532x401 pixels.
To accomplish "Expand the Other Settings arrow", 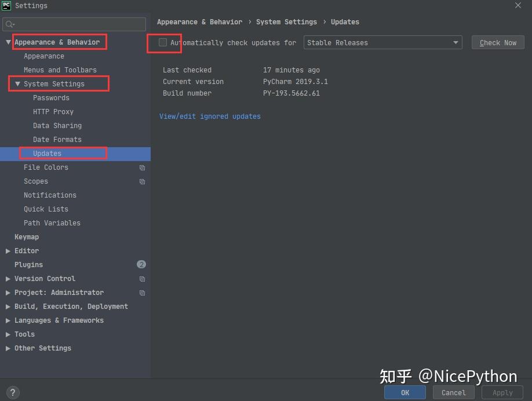I will click(x=8, y=348).
